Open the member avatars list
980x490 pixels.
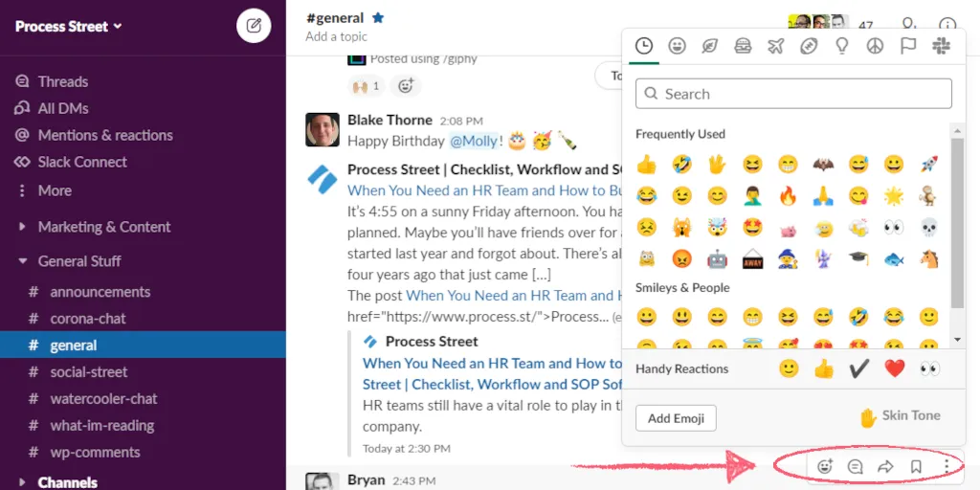(x=819, y=22)
